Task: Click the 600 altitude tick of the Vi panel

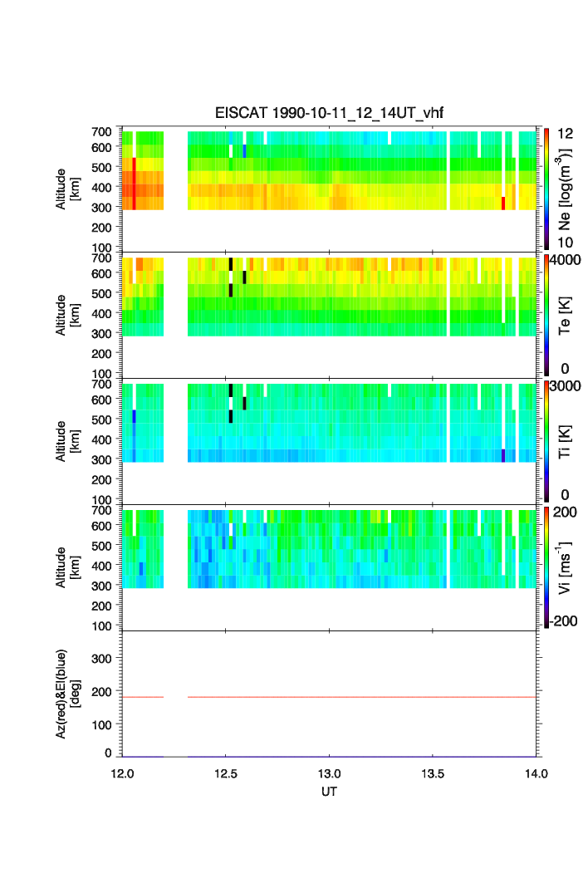Action: pyautogui.click(x=101, y=526)
